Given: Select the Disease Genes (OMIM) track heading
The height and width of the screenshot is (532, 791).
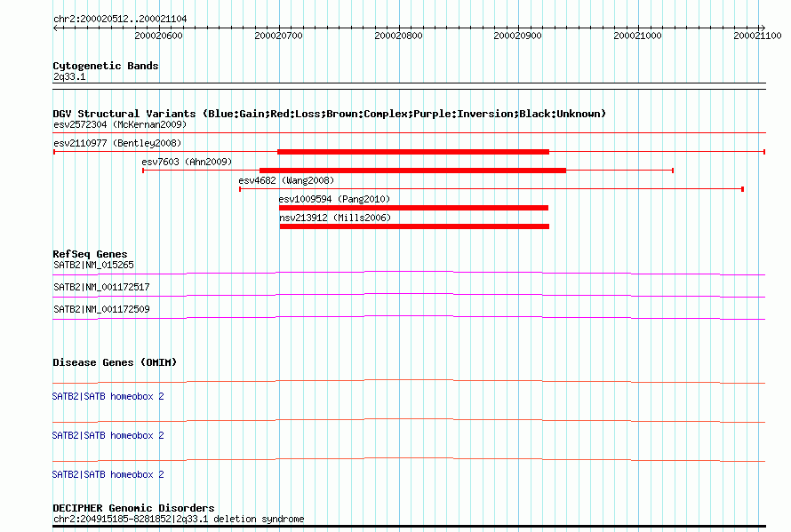Looking at the screenshot, I should [x=115, y=362].
